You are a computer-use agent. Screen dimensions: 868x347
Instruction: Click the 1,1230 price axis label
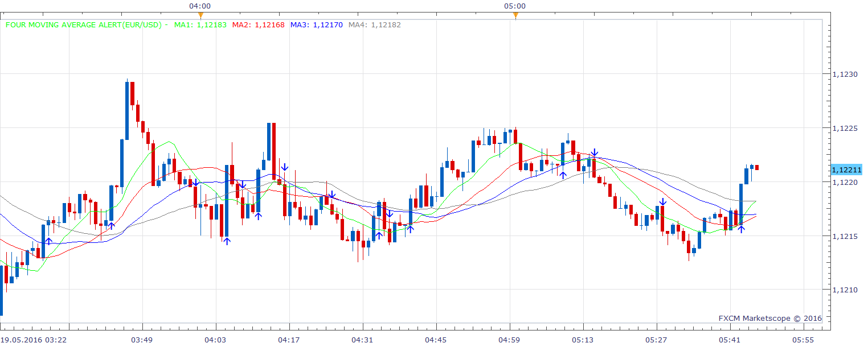click(x=845, y=75)
